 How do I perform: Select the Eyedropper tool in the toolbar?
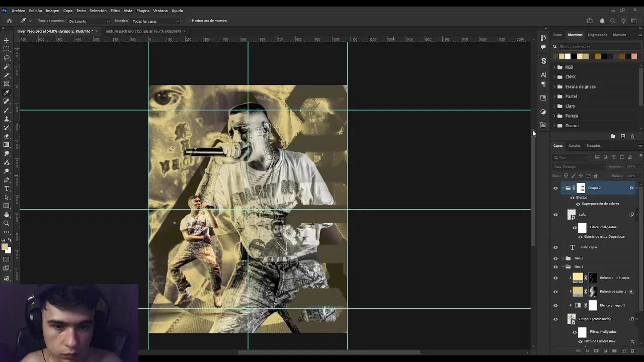[7, 93]
